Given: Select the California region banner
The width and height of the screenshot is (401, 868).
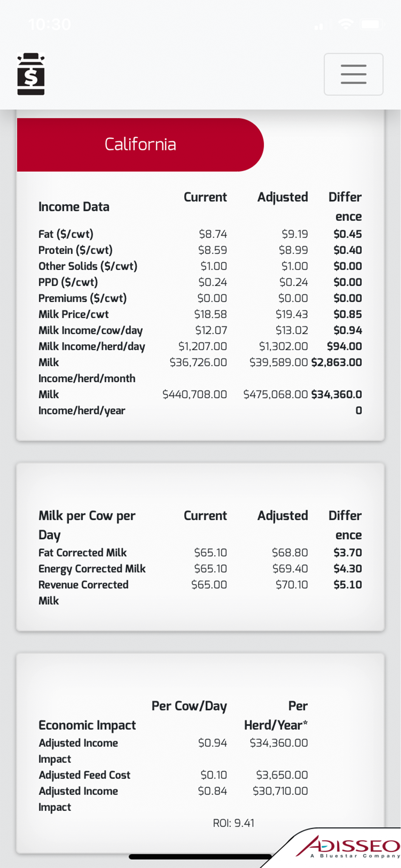Looking at the screenshot, I should pos(140,145).
